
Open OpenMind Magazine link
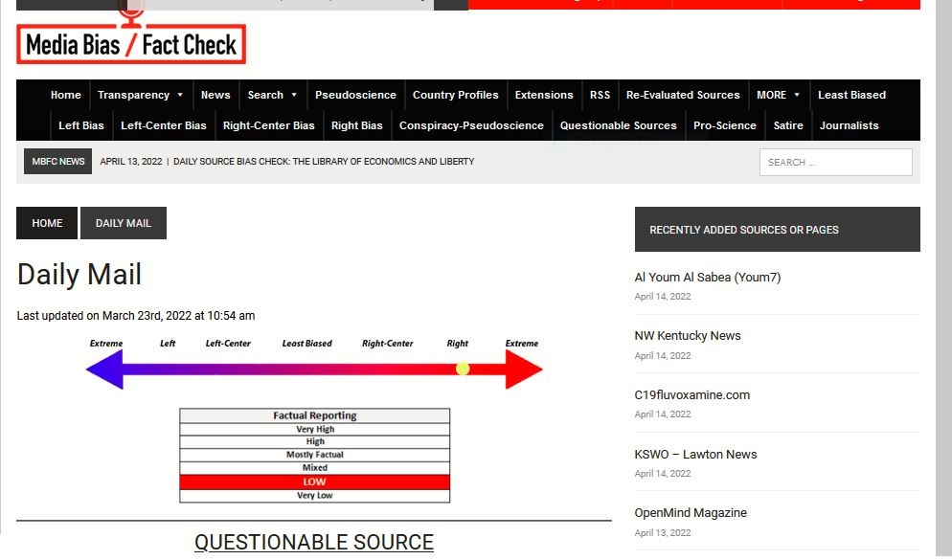tap(691, 513)
